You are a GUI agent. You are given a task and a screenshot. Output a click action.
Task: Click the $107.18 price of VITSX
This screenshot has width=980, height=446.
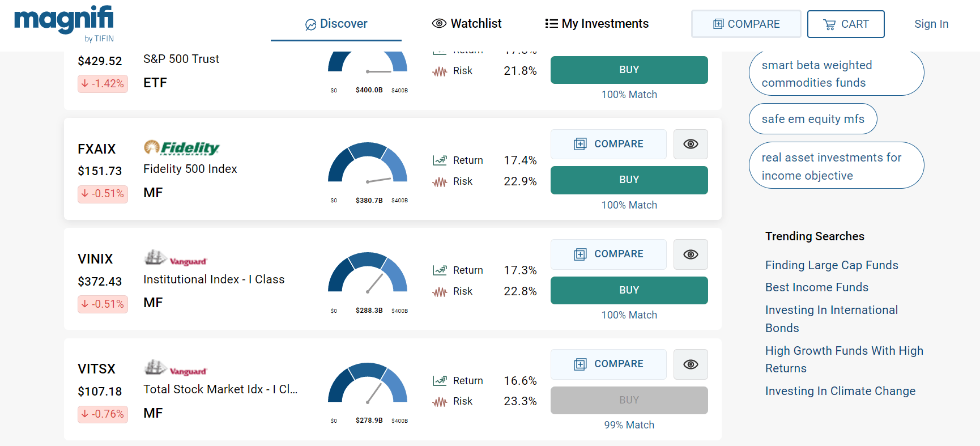click(100, 392)
